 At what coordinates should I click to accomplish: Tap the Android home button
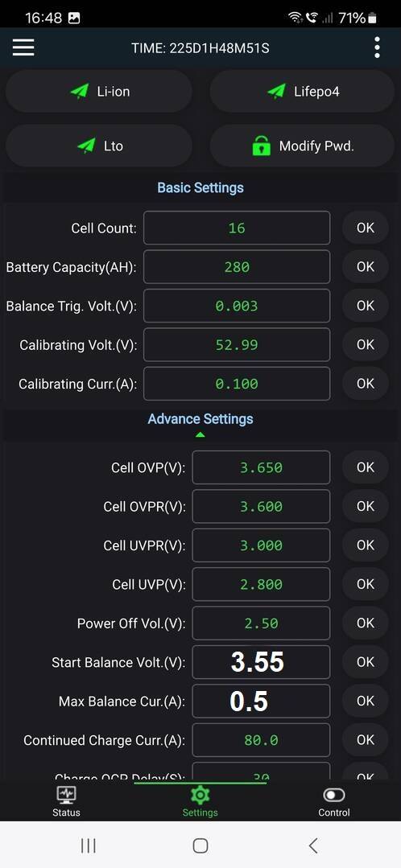coord(200,845)
